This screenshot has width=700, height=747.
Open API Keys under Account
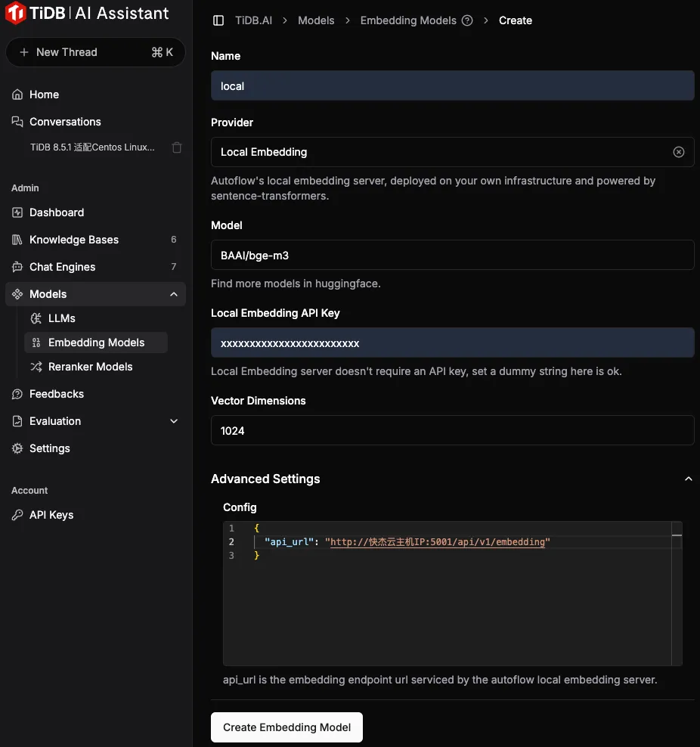point(51,515)
